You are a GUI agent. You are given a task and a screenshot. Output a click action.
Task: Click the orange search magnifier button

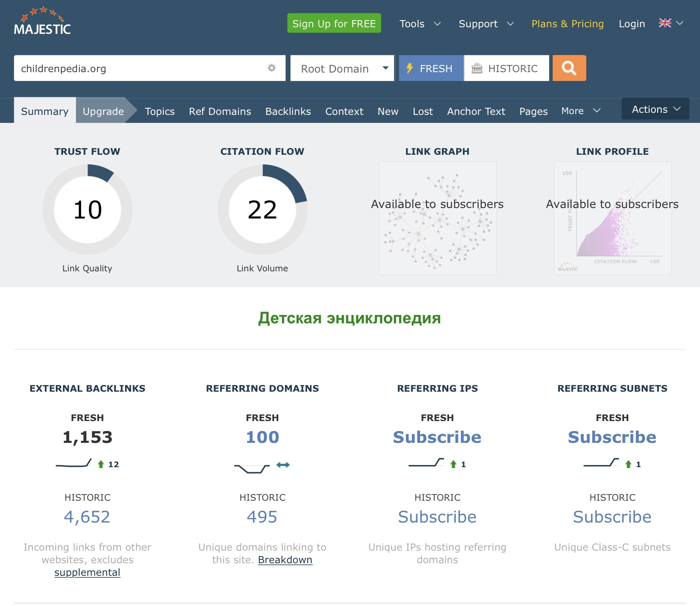tap(569, 68)
